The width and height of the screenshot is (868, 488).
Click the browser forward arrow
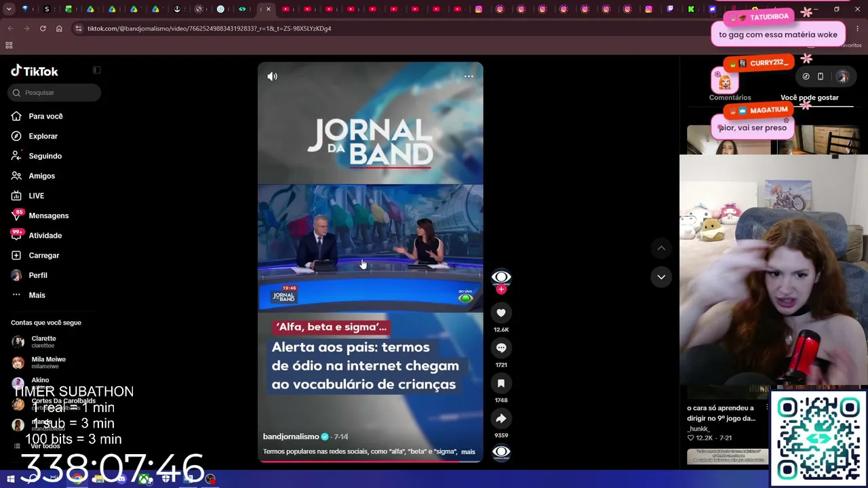pos(26,28)
